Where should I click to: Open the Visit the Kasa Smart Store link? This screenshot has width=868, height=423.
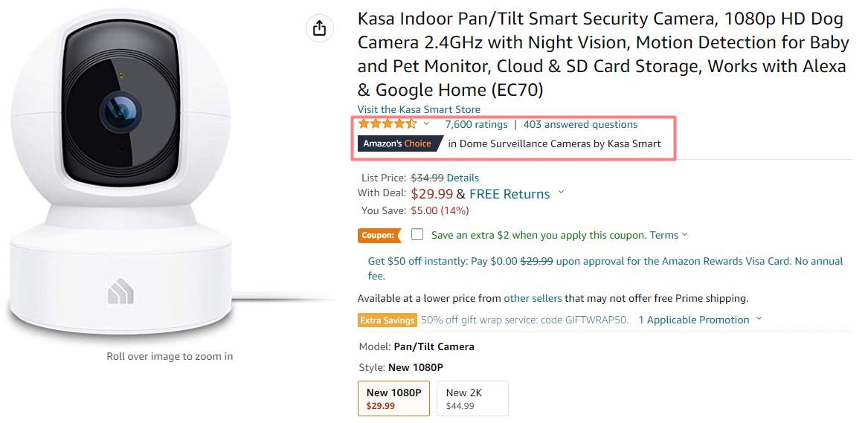419,109
